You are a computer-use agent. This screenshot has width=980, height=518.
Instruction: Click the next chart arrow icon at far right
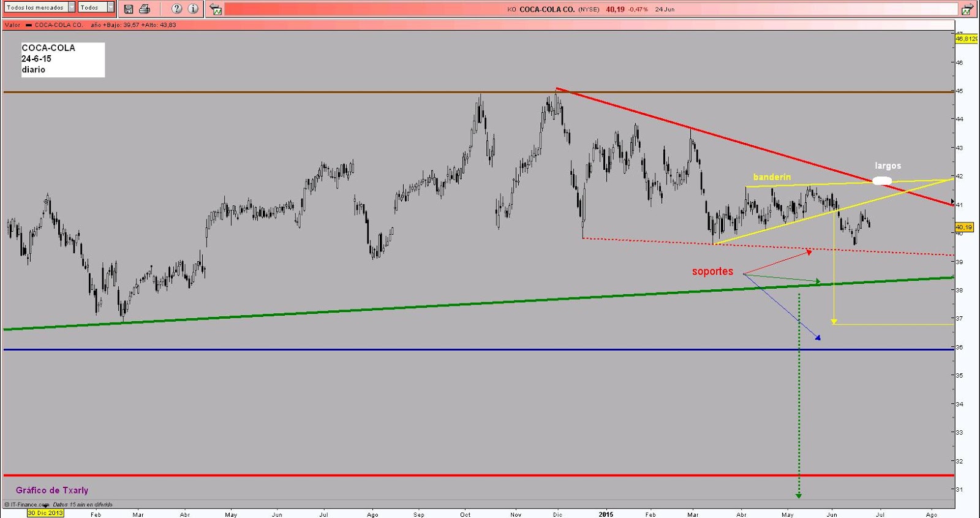[967, 9]
